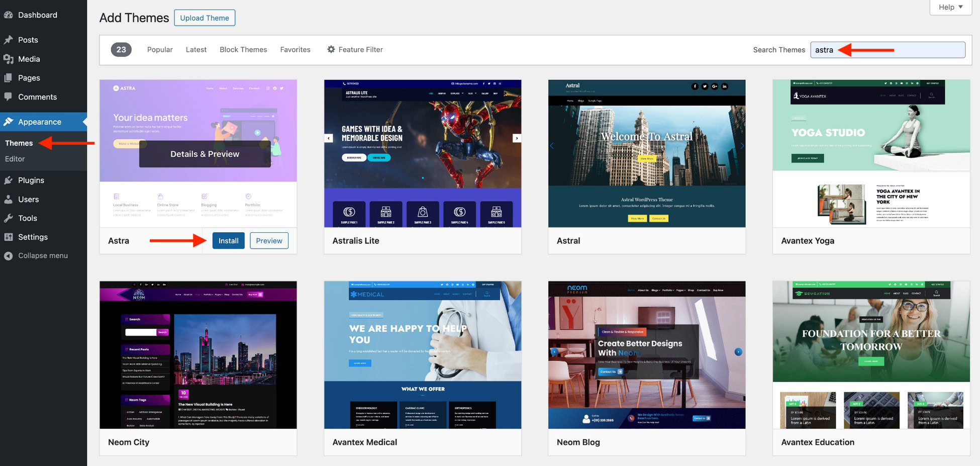Image resolution: width=980 pixels, height=466 pixels.
Task: Open the Users menu item
Action: [29, 199]
